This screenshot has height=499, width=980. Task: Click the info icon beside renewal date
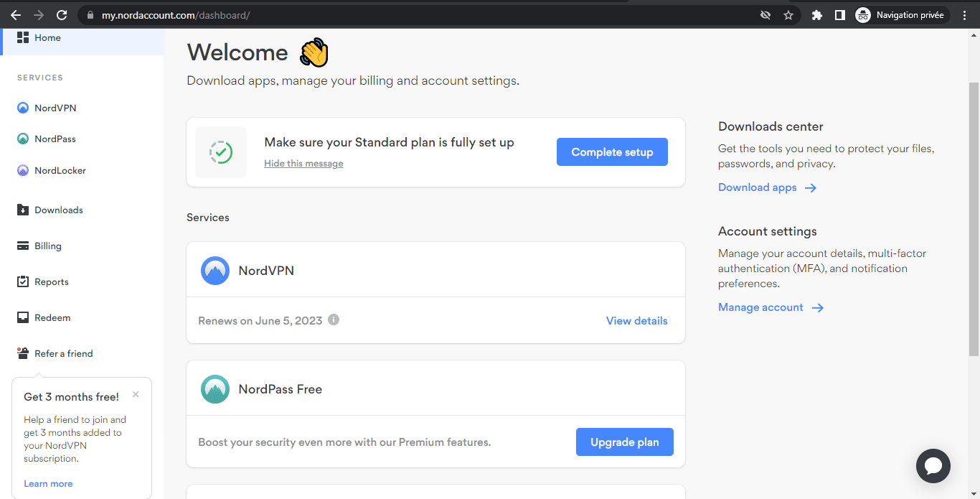(334, 320)
